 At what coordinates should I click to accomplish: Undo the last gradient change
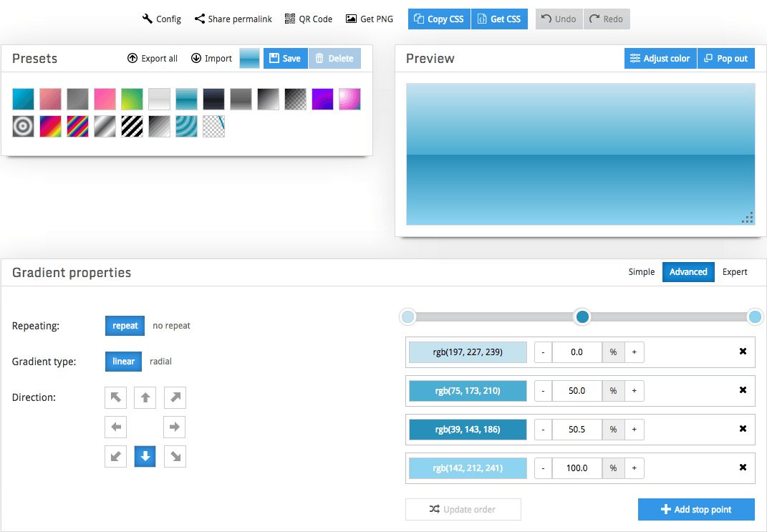pos(559,19)
